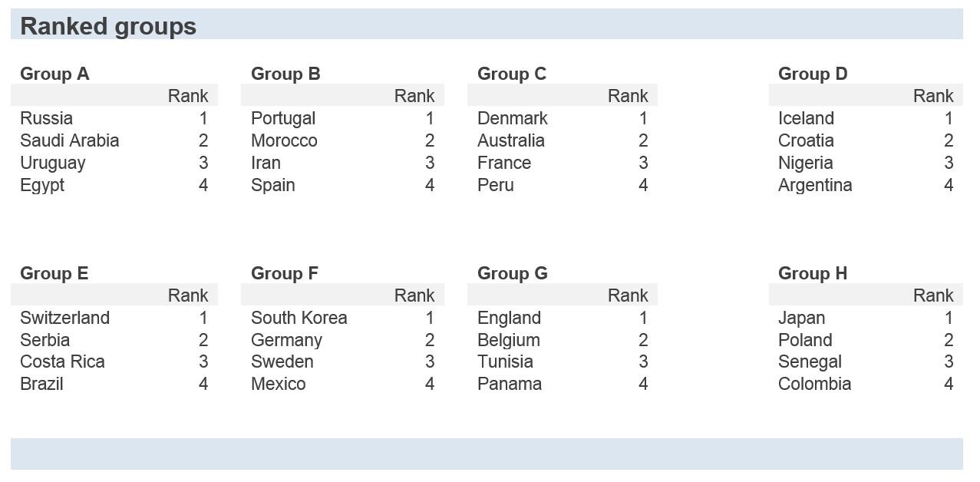Click the Ranked groups title
The height and width of the screenshot is (482, 980).
tap(108, 26)
